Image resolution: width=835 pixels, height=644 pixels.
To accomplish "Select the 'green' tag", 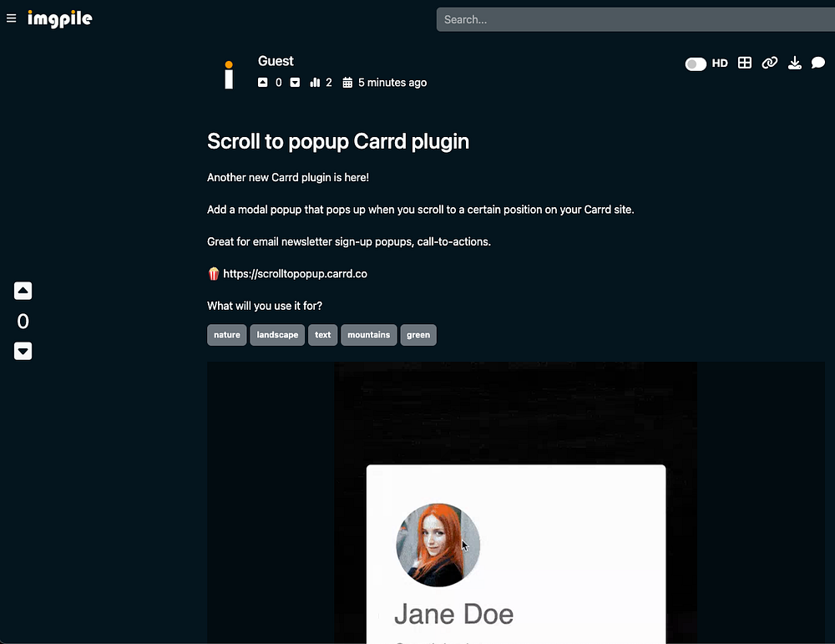I will click(418, 335).
